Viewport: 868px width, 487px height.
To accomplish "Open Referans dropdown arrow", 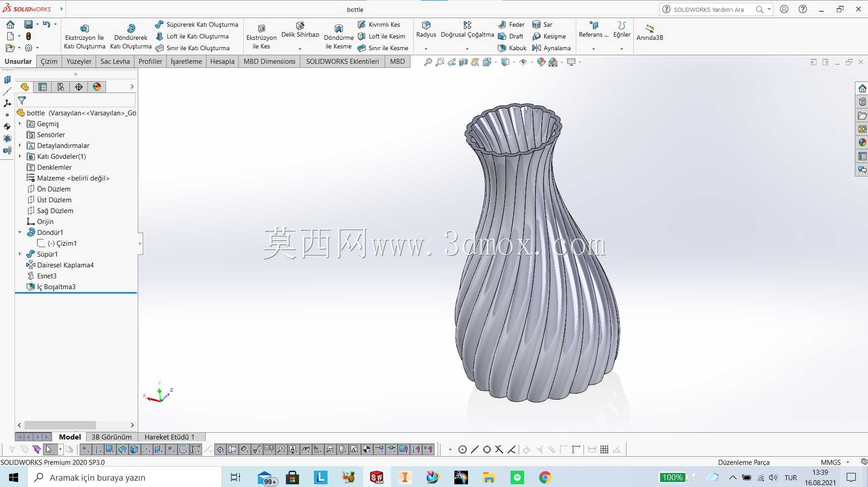I will (593, 49).
